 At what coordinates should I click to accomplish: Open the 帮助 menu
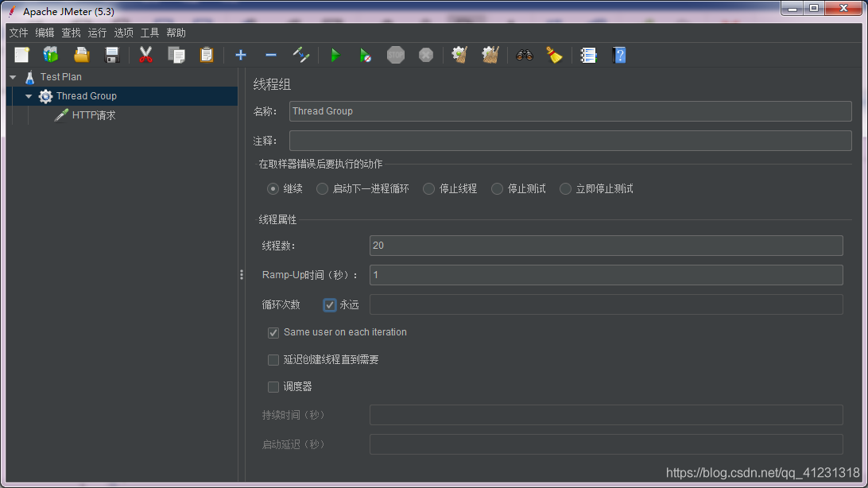[x=176, y=33]
